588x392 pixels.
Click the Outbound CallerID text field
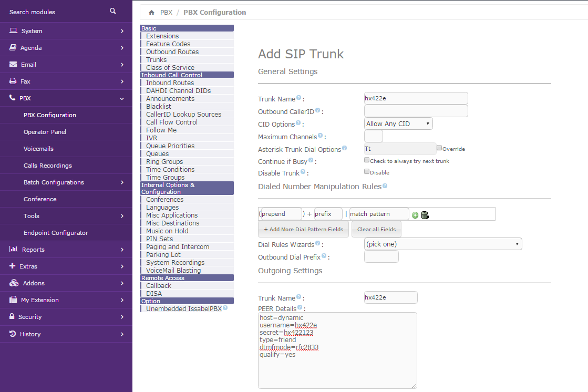[x=416, y=111]
